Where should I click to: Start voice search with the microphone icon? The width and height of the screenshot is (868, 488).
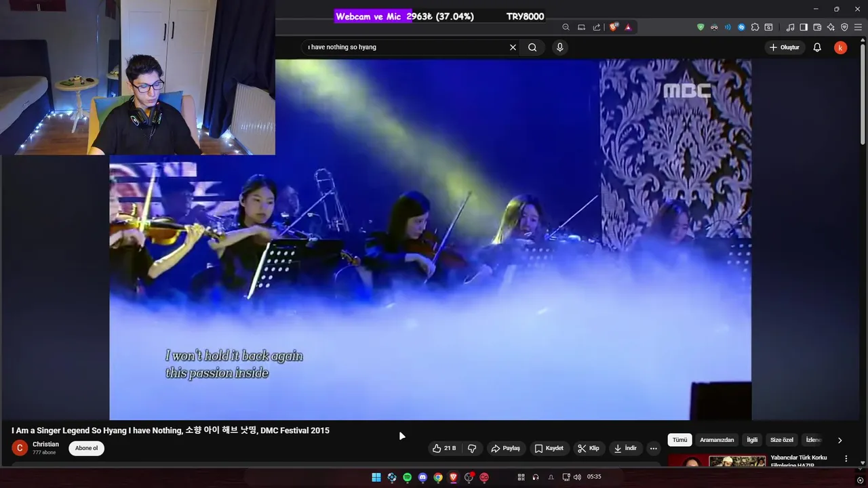tap(559, 47)
